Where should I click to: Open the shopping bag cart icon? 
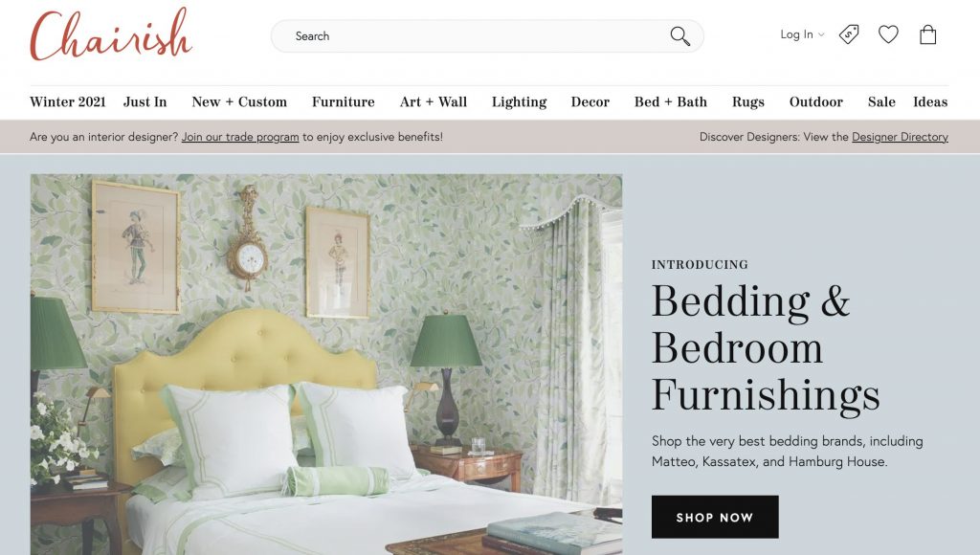pos(928,34)
